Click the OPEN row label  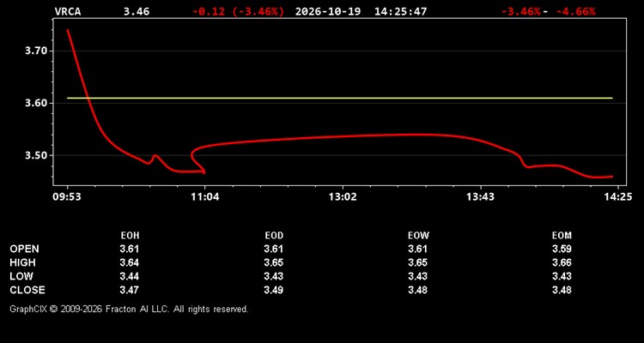point(25,249)
